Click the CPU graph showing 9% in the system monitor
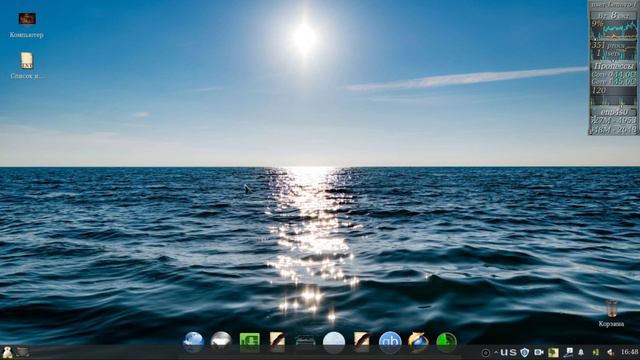This screenshot has height=360, width=640. pyautogui.click(x=613, y=29)
